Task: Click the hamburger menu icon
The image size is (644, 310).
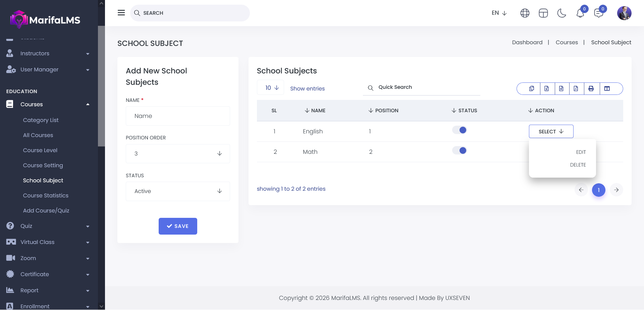Action: point(121,13)
